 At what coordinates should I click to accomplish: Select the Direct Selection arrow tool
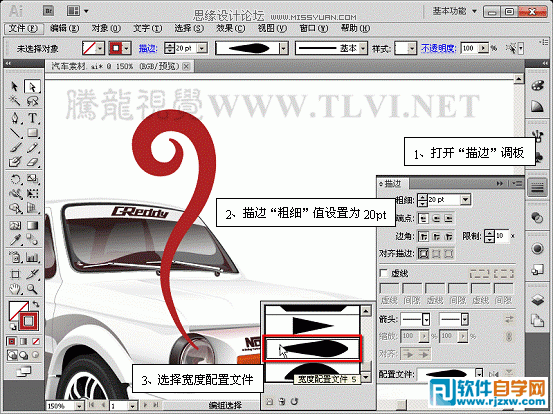pos(32,86)
